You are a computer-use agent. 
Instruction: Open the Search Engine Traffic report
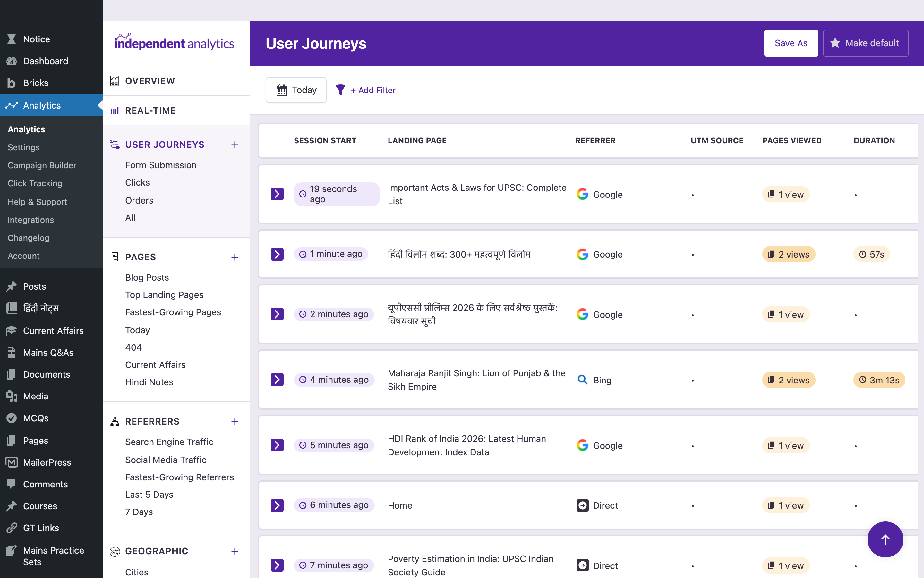tap(169, 442)
